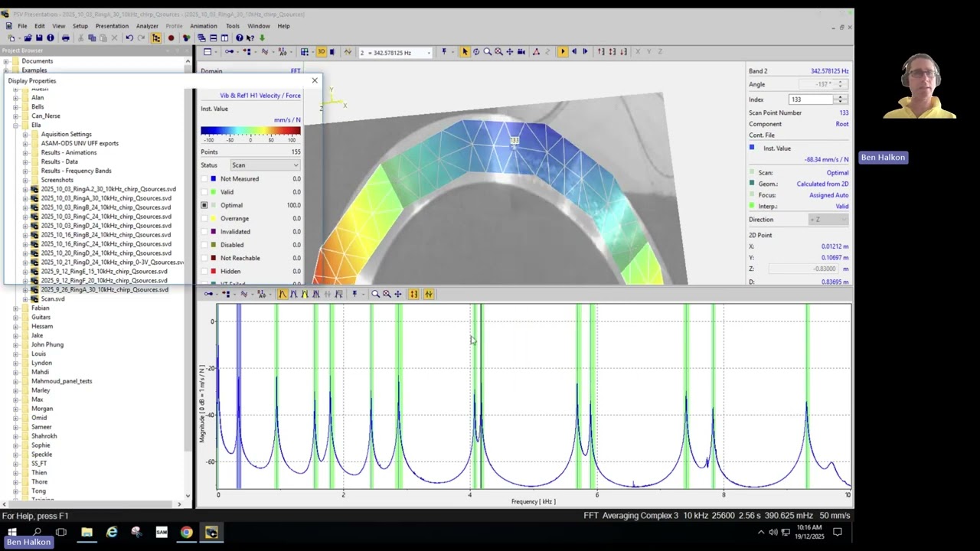The height and width of the screenshot is (551, 980).
Task: Open the File menu
Action: 22,26
